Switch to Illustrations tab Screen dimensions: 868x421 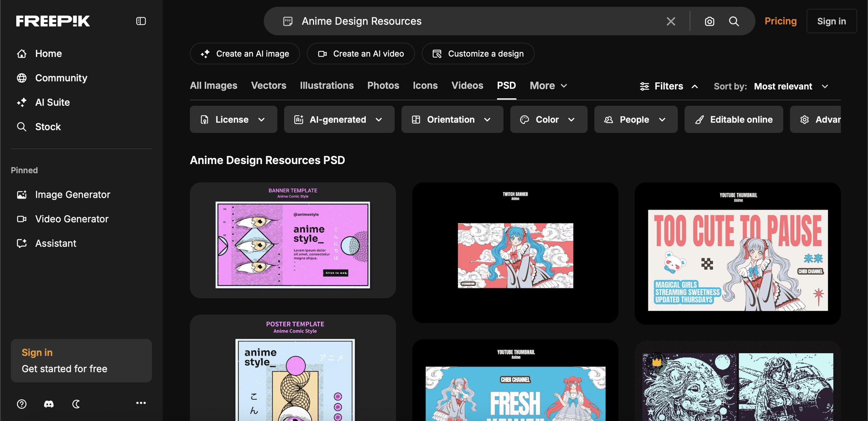327,85
